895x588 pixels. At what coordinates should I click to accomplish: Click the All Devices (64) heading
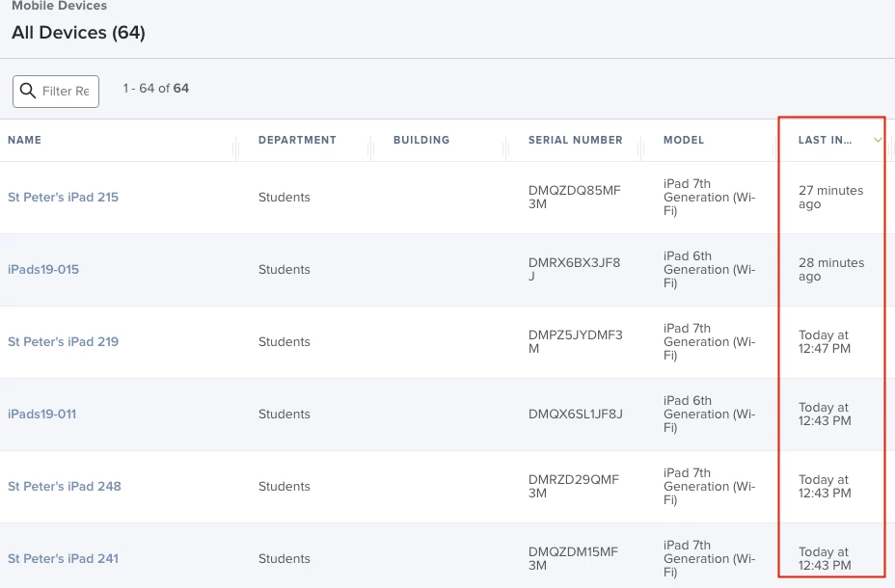click(x=78, y=33)
